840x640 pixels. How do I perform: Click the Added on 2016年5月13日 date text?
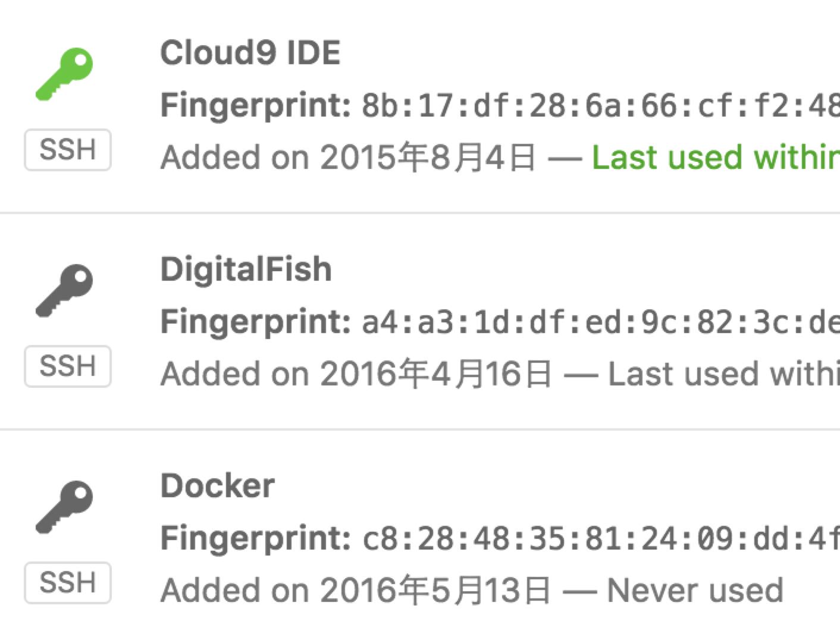point(355,591)
